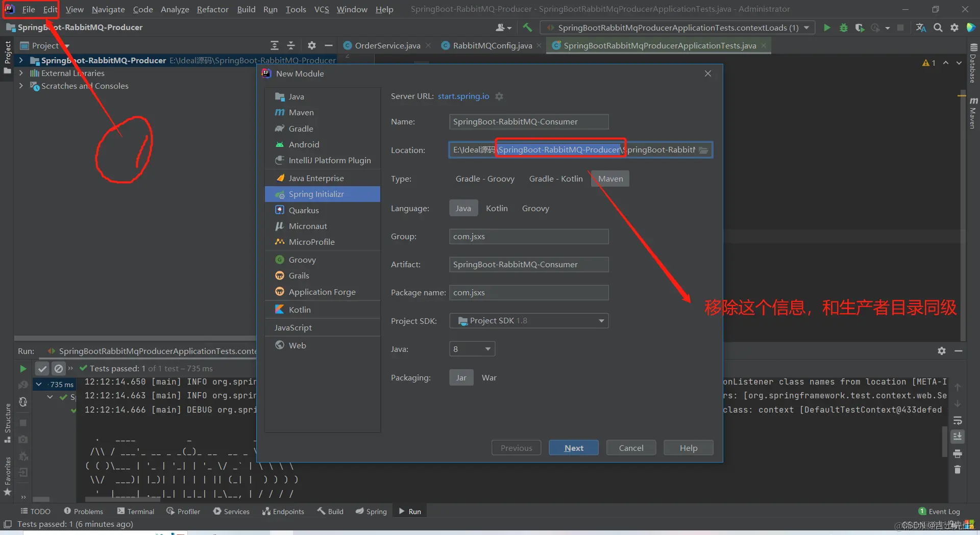Open the Favorites side panel
Screen dimensions: 980x535
tap(8, 475)
